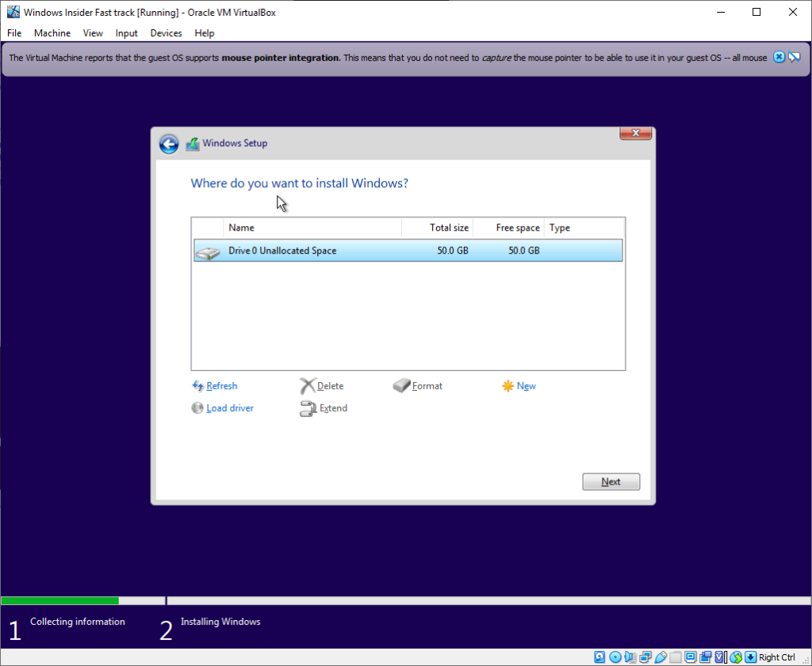Click the Extend link
Screen dimensions: 812x666
point(334,408)
